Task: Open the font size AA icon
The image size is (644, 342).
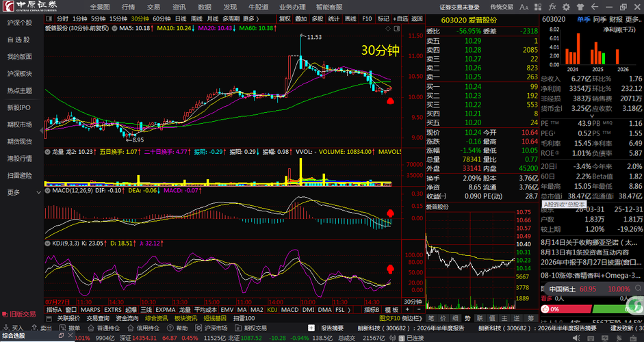Action: (524, 7)
